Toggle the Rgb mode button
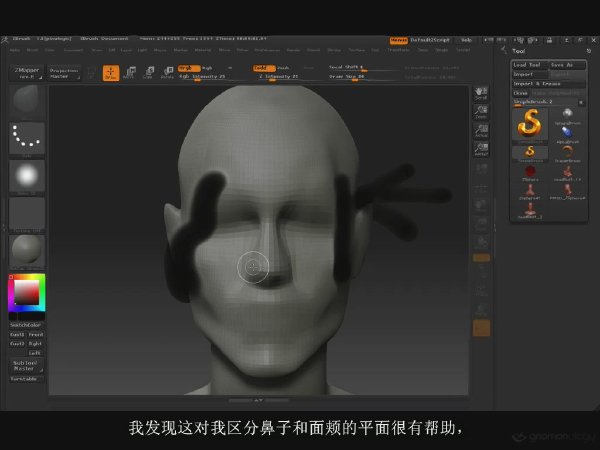The width and height of the screenshot is (600, 450). click(x=207, y=68)
